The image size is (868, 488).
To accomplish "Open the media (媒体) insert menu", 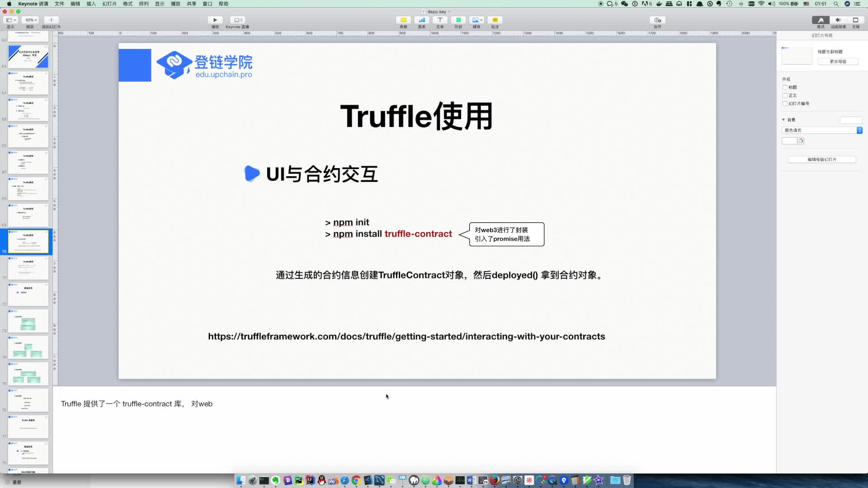I will point(476,20).
